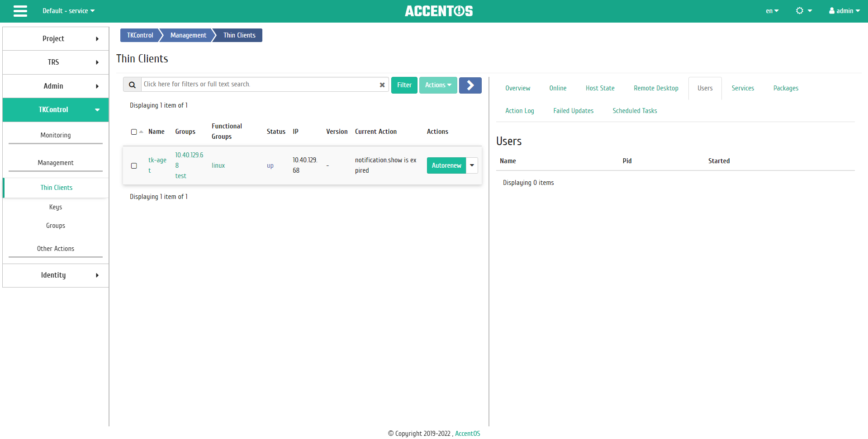Expand the Identity sidebar section

click(x=56, y=275)
